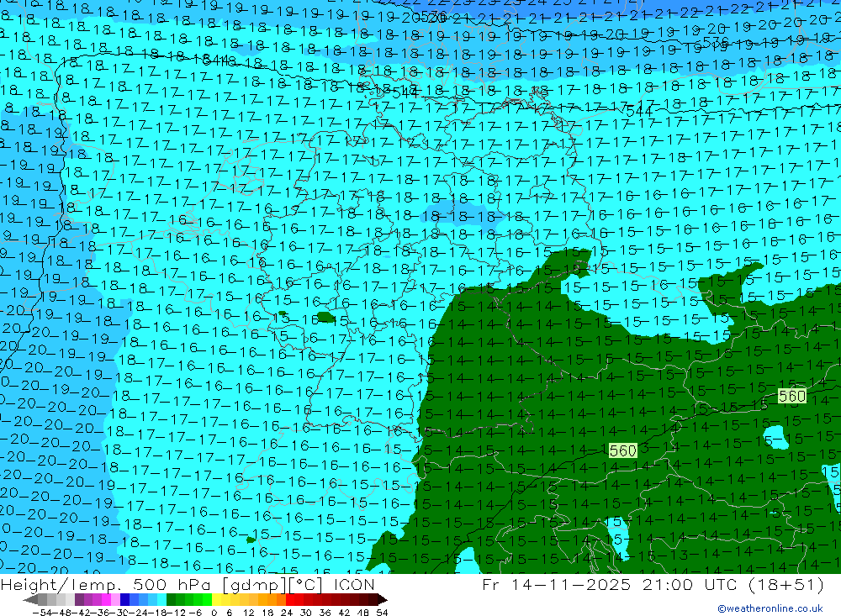Pick the dark purple legend swatch at -42
This screenshot has height=616, width=841.
point(79,600)
